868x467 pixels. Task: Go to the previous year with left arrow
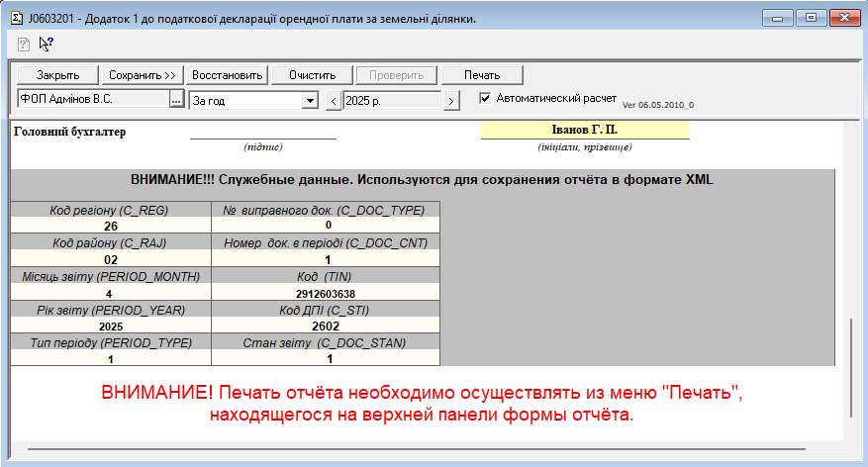[x=334, y=100]
